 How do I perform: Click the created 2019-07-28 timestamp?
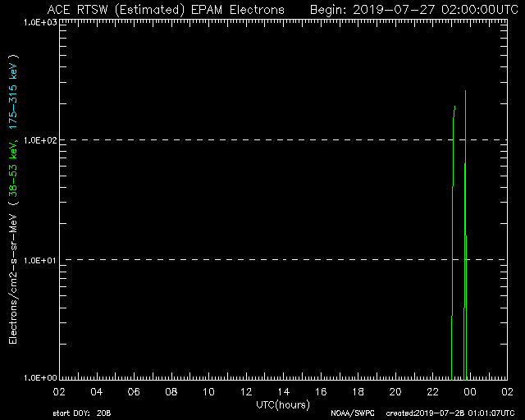(450, 413)
